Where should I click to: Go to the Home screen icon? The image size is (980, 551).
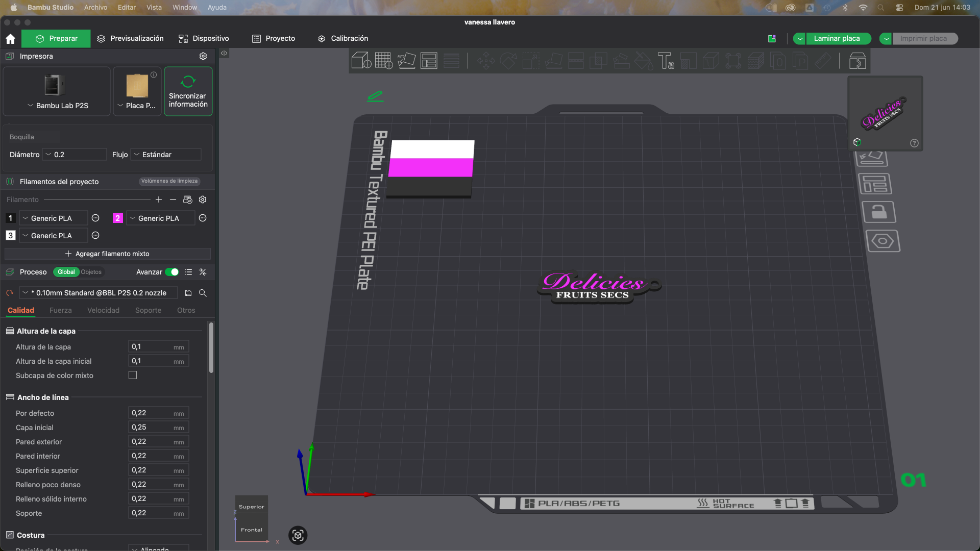[x=10, y=39]
